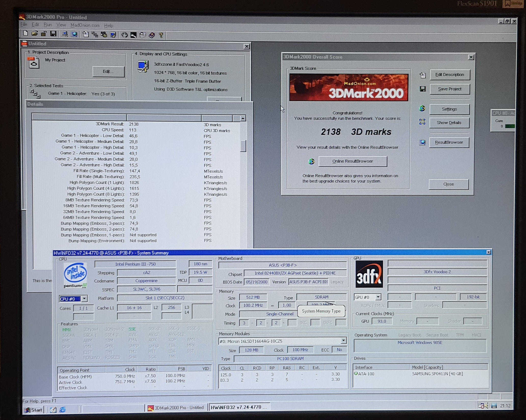Open the GPU #0 dropdown

point(378,297)
